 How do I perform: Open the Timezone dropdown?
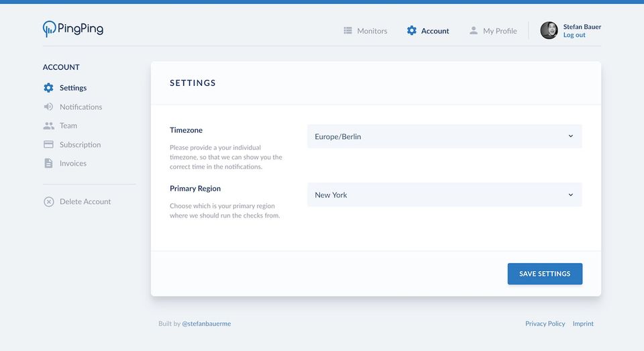[444, 136]
